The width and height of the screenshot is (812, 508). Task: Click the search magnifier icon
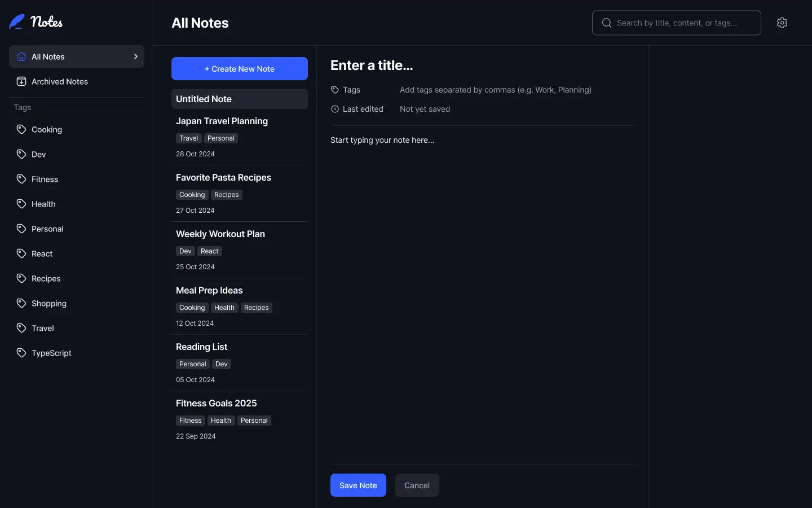[607, 23]
